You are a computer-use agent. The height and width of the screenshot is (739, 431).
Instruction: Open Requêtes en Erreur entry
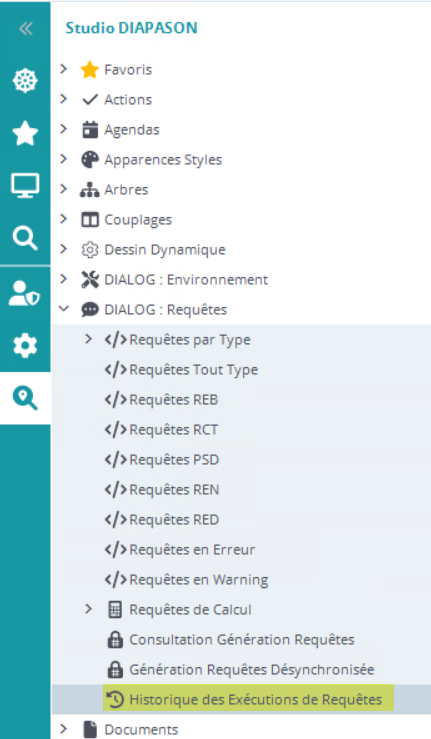(x=192, y=550)
